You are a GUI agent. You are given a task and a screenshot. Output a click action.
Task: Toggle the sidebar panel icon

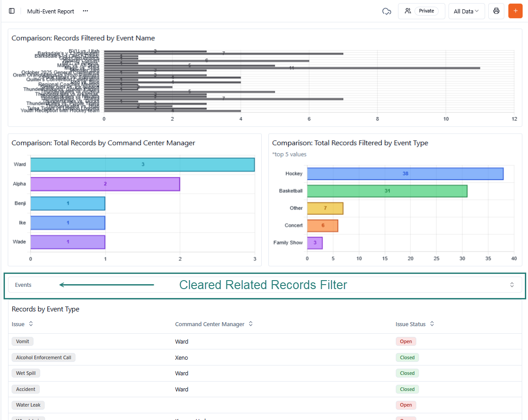coord(12,11)
